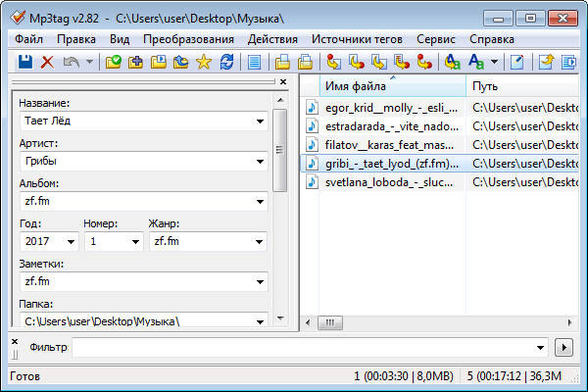The width and height of the screenshot is (588, 392).
Task: Click the filter arrow button at right
Action: click(x=563, y=348)
